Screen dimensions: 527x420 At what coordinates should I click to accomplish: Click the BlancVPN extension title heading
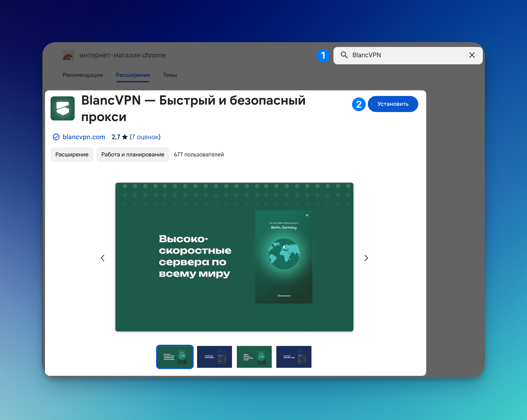(x=193, y=109)
